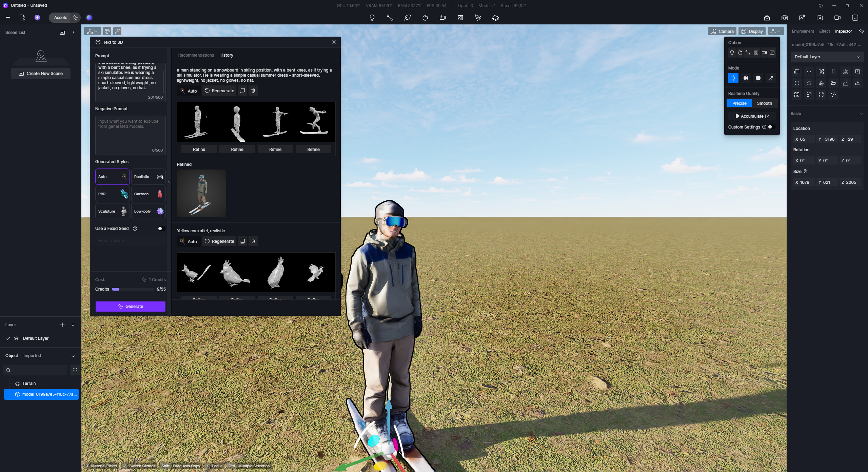
Task: Enable Custom Settings toggle
Action: pyautogui.click(x=771, y=127)
